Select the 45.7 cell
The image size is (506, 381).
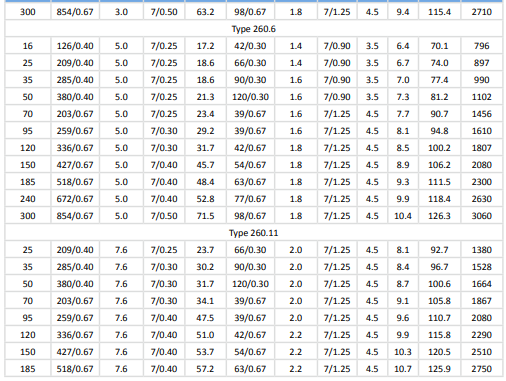pos(205,165)
